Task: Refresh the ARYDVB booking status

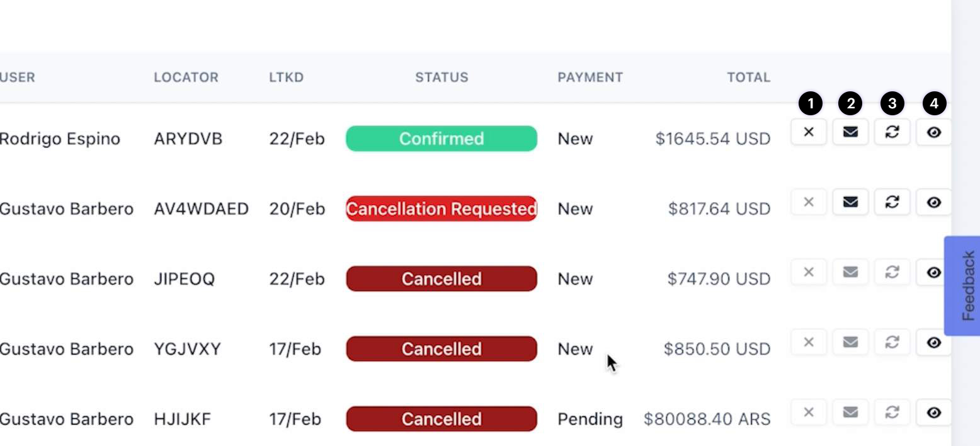Action: pyautogui.click(x=892, y=132)
